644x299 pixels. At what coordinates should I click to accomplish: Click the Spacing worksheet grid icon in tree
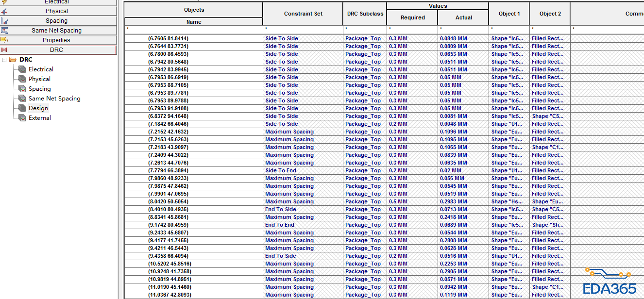(22, 89)
